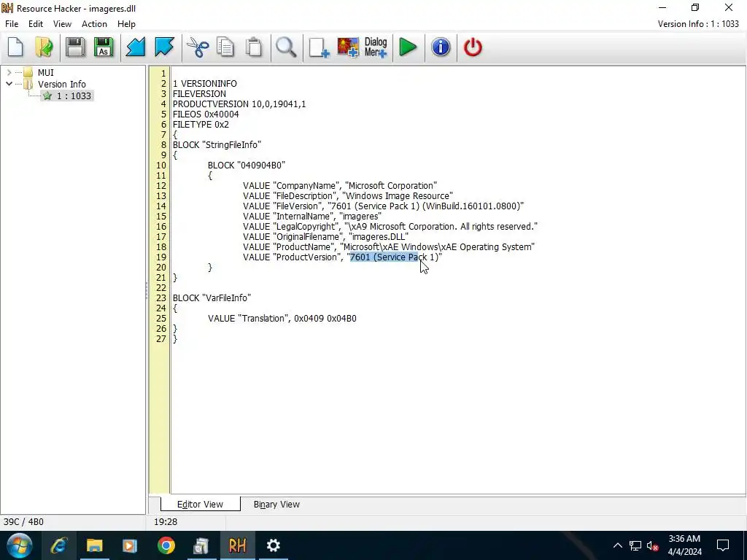Click the CompanyName value line
The image size is (747, 560).
click(x=340, y=186)
